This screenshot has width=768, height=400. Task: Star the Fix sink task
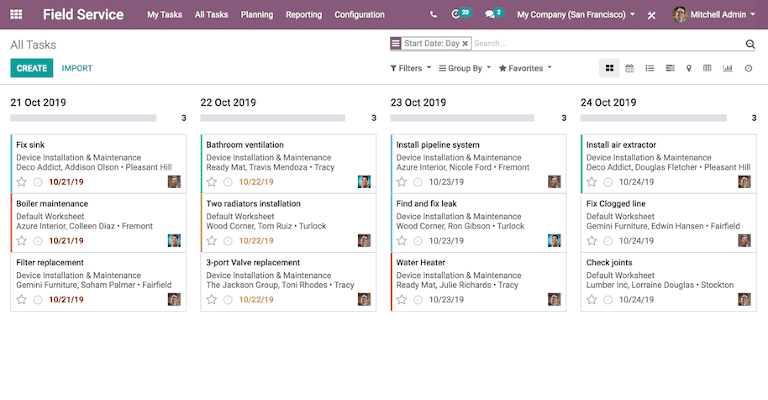pos(22,182)
